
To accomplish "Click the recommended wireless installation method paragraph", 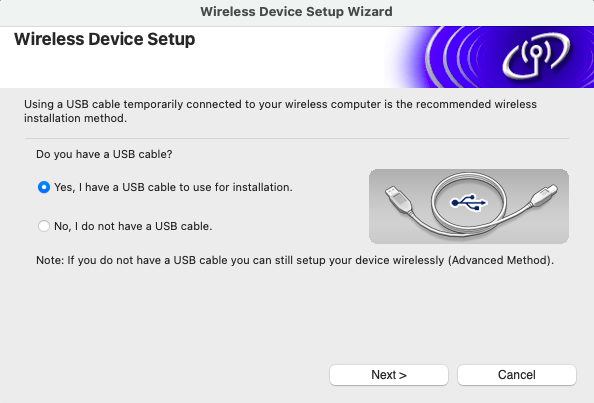I will click(x=280, y=111).
